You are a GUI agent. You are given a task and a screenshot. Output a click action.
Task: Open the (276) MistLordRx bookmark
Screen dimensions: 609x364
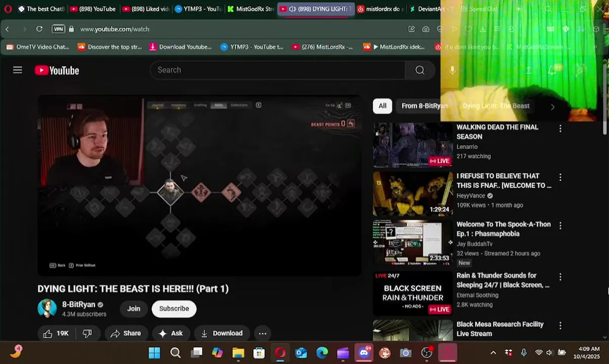click(x=322, y=47)
